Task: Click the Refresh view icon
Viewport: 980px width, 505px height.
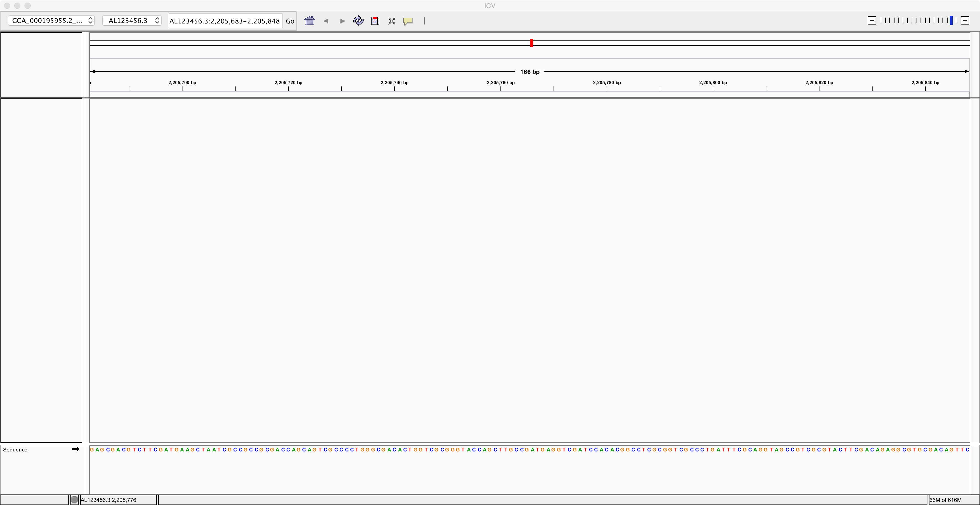Action: [x=358, y=21]
